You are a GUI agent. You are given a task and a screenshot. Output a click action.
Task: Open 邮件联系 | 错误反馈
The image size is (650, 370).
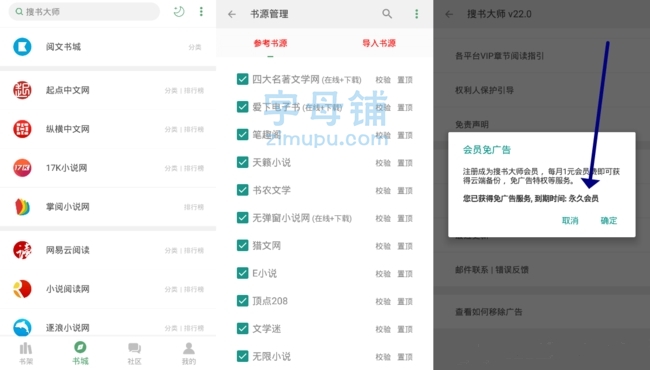[x=492, y=270]
